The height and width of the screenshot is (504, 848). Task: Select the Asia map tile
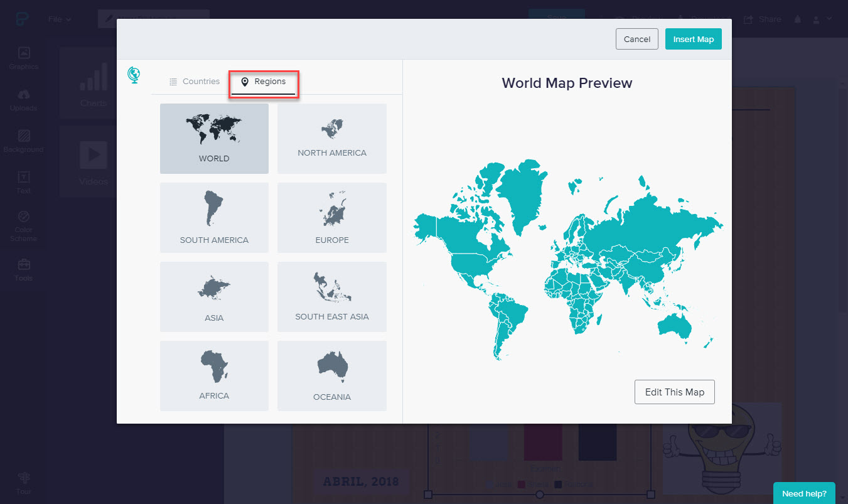pyautogui.click(x=214, y=297)
